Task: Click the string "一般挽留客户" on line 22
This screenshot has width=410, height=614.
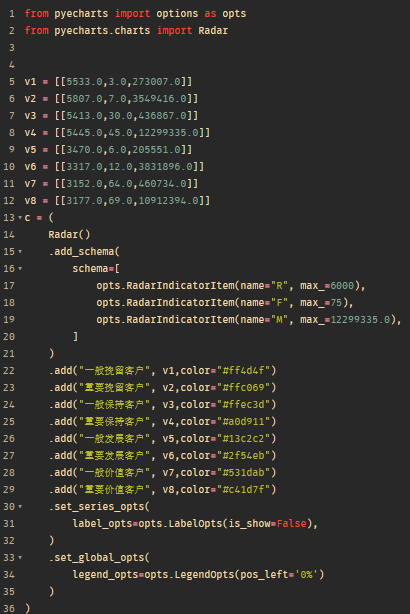Action: click(x=114, y=370)
